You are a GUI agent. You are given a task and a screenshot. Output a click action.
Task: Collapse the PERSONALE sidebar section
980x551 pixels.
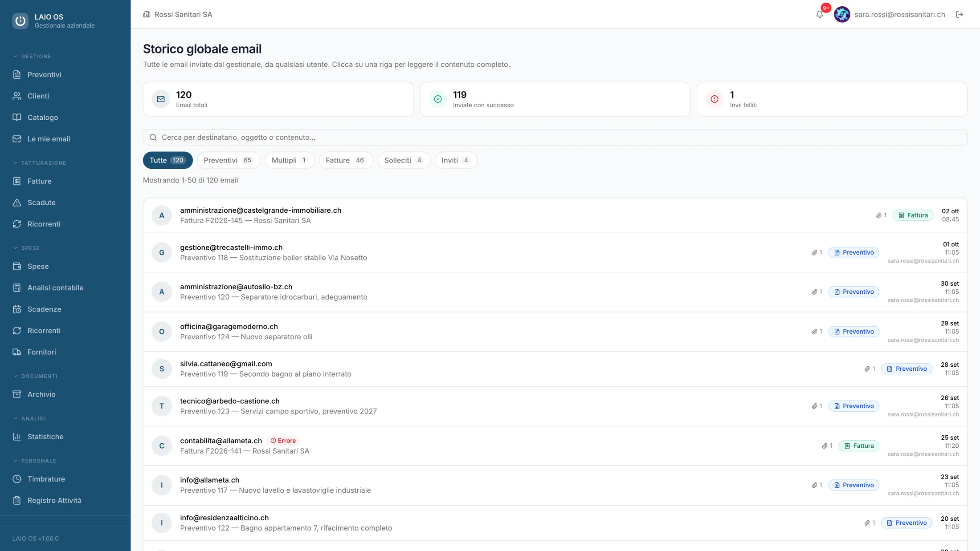34,461
